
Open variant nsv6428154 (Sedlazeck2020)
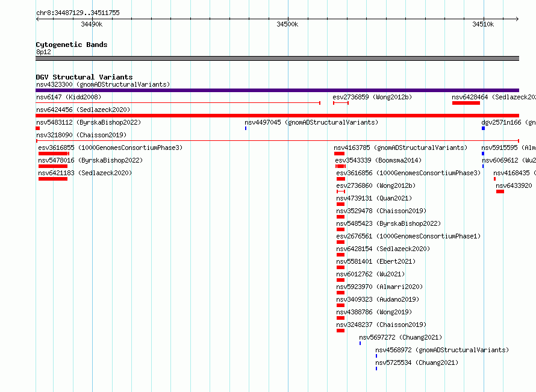pos(383,249)
